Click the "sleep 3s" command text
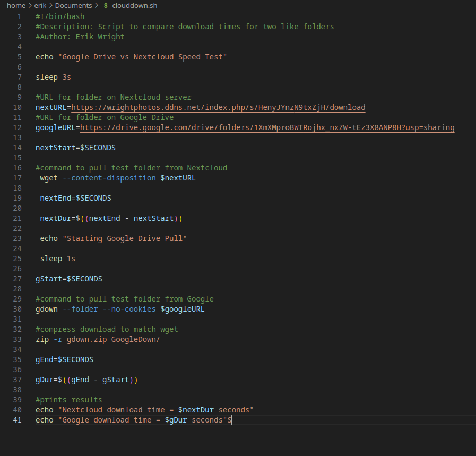 point(53,77)
